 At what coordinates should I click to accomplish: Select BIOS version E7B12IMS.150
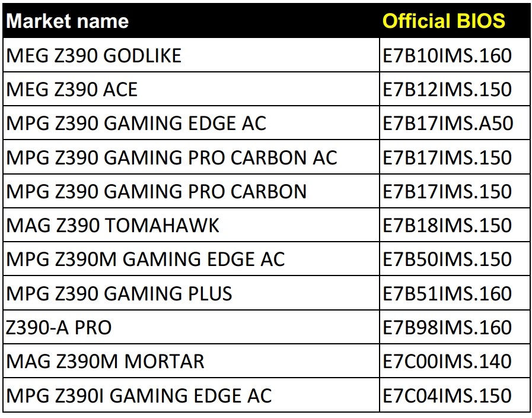[x=447, y=90]
